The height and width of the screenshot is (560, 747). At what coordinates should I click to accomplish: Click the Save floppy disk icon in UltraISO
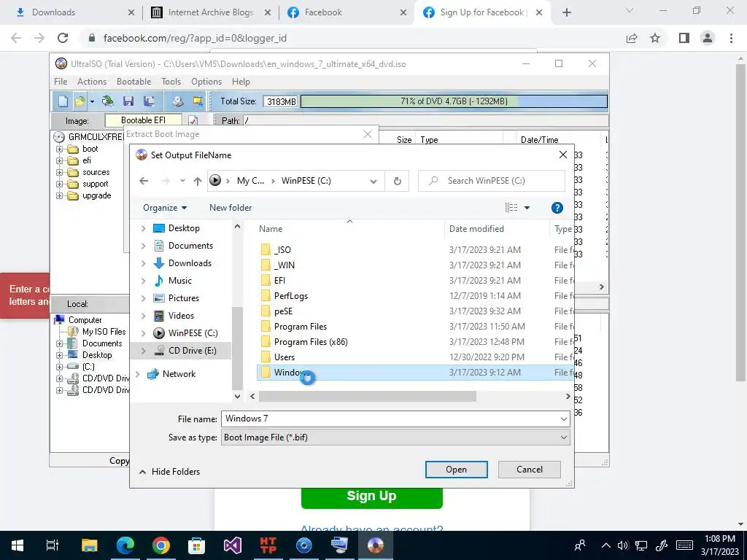(x=128, y=101)
